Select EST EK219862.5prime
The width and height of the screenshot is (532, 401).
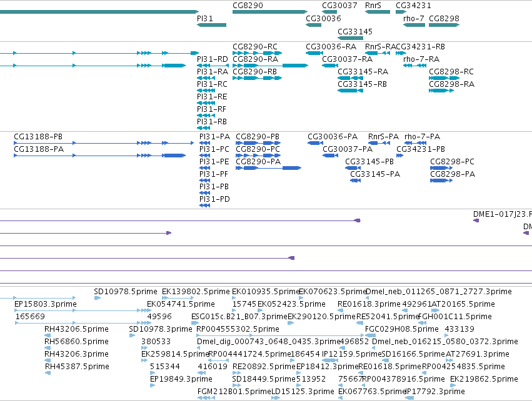(x=453, y=385)
